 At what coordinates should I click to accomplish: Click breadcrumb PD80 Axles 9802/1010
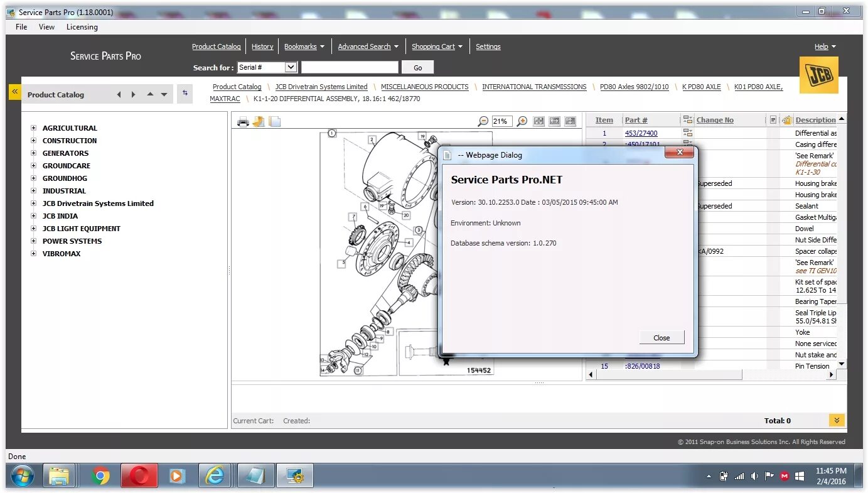coord(635,87)
